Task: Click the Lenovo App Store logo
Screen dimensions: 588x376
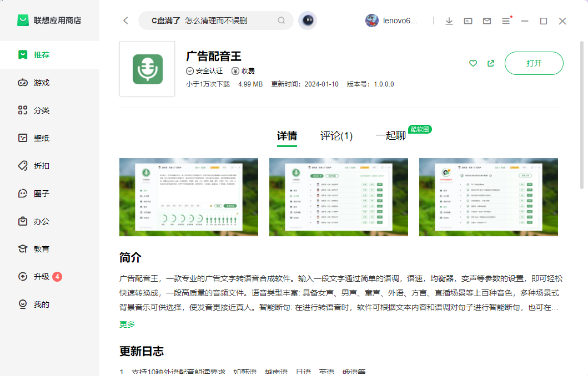Action: click(x=23, y=20)
